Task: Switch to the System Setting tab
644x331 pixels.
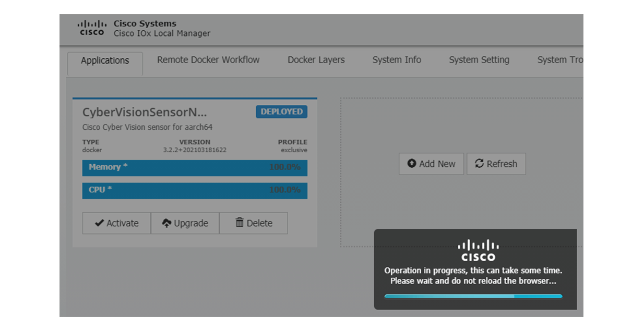Action: (479, 60)
